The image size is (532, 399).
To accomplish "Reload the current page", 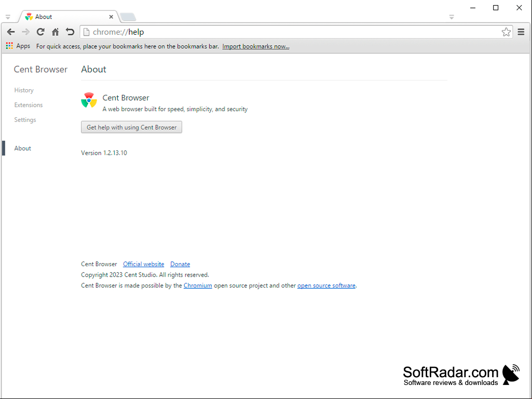I will click(x=40, y=32).
